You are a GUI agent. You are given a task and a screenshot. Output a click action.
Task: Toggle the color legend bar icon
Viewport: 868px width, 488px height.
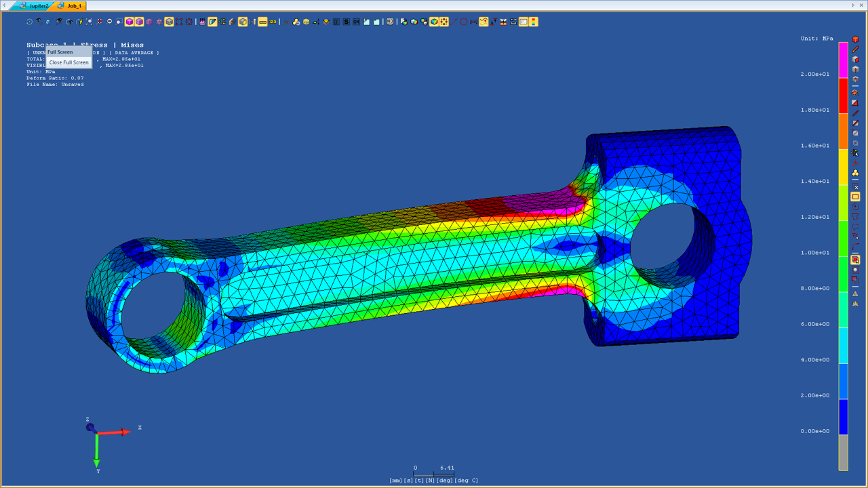(534, 22)
